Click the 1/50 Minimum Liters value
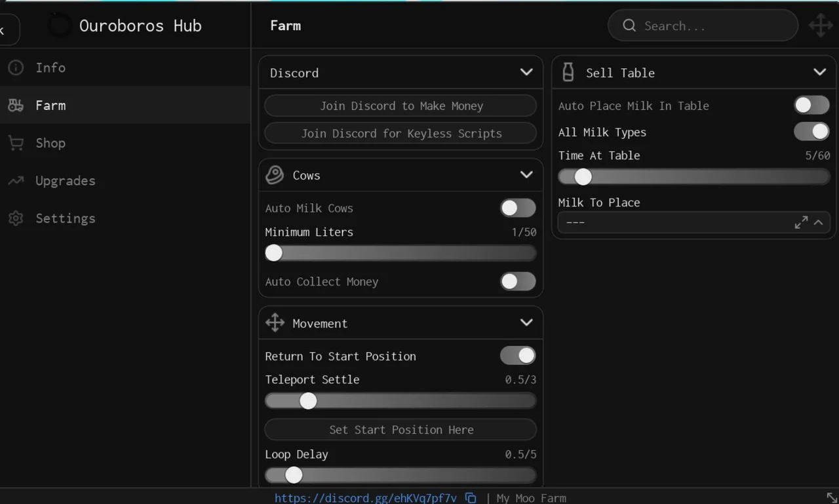839x504 pixels. click(x=524, y=232)
